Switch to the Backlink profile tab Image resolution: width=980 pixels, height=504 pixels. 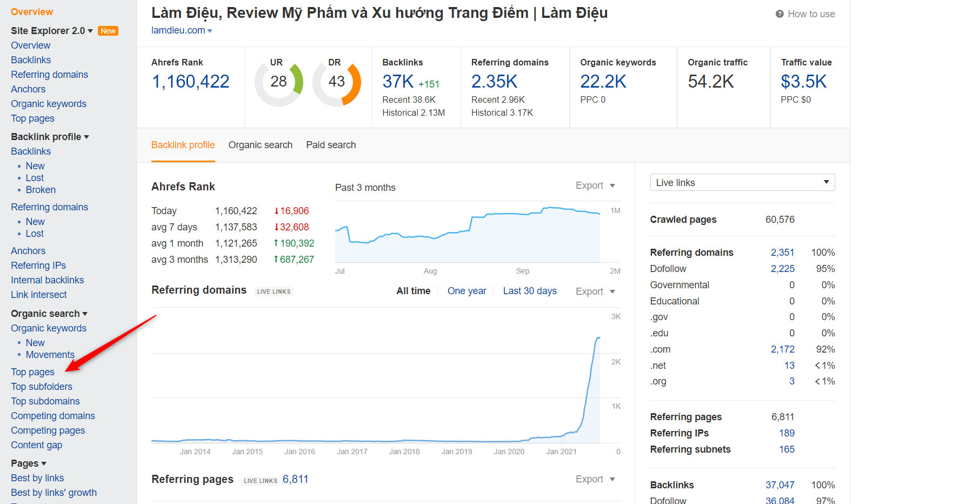[183, 145]
